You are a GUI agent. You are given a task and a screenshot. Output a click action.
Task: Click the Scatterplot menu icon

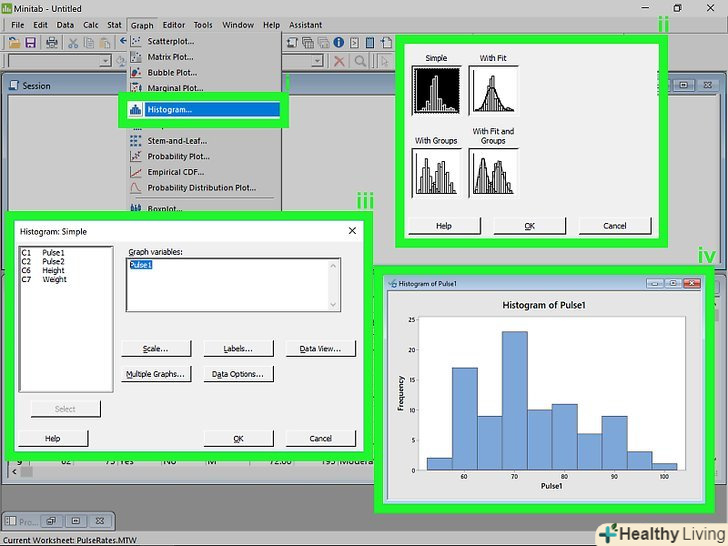136,41
